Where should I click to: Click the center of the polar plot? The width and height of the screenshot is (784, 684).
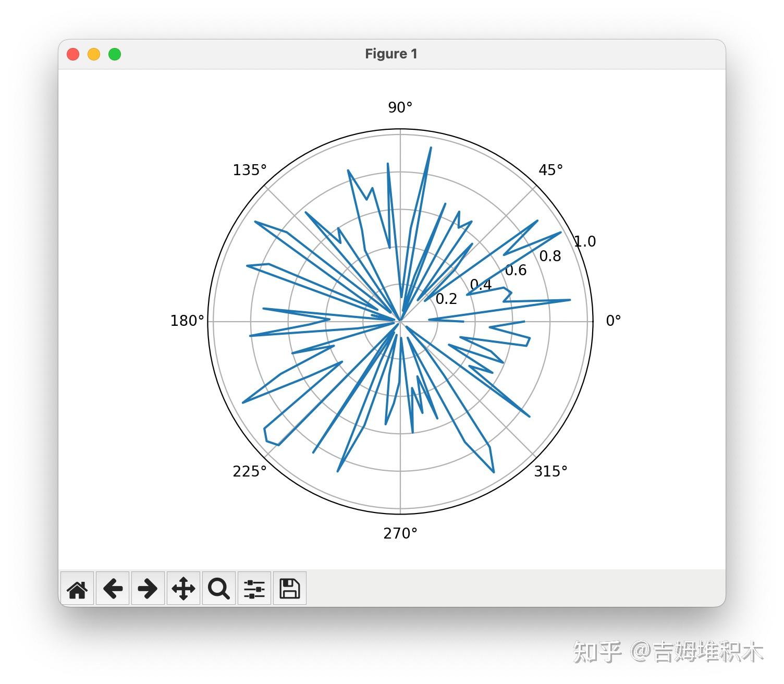tap(400, 320)
